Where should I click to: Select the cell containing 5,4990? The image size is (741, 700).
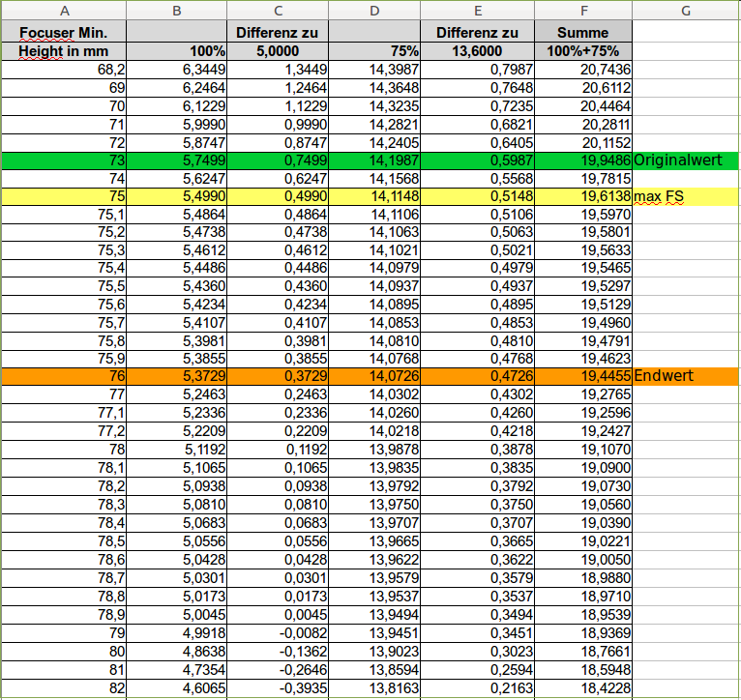pyautogui.click(x=177, y=196)
